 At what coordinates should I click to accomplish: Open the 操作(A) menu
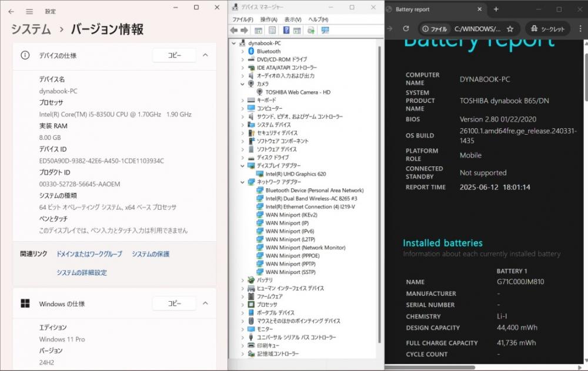[x=269, y=19]
